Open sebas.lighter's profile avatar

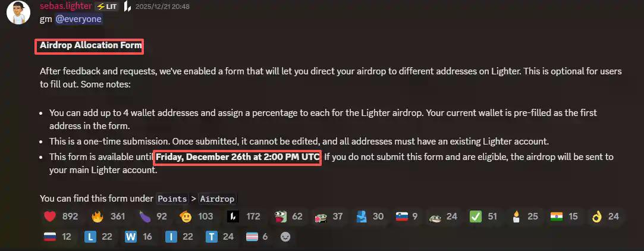18,12
